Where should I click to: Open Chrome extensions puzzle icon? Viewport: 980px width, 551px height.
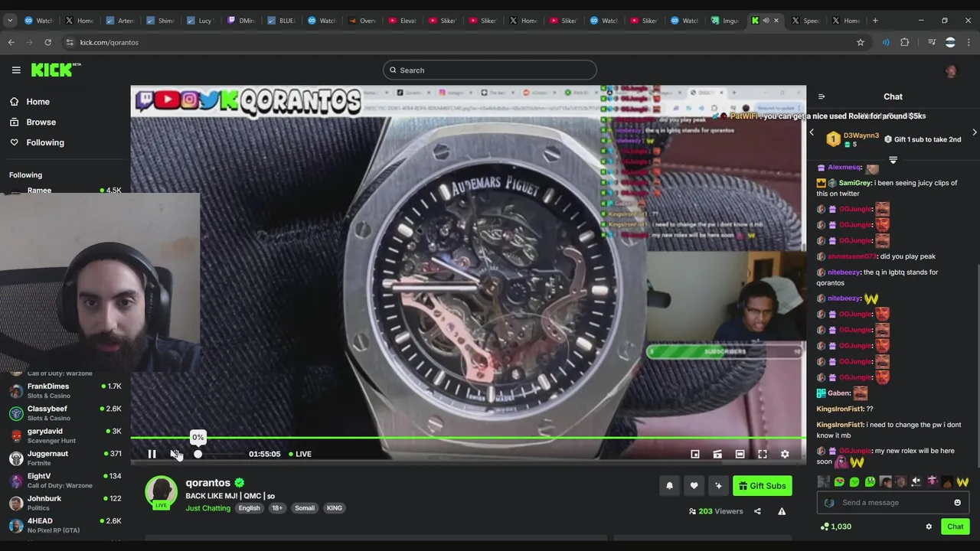point(905,42)
